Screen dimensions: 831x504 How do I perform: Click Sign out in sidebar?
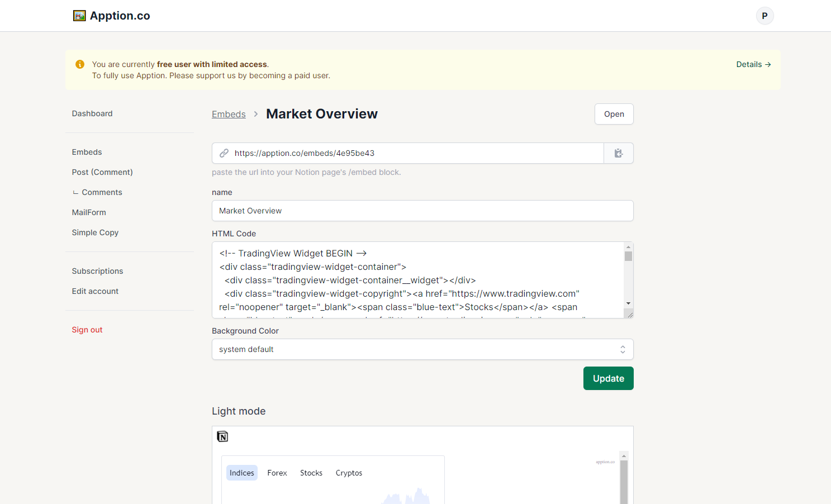tap(87, 330)
